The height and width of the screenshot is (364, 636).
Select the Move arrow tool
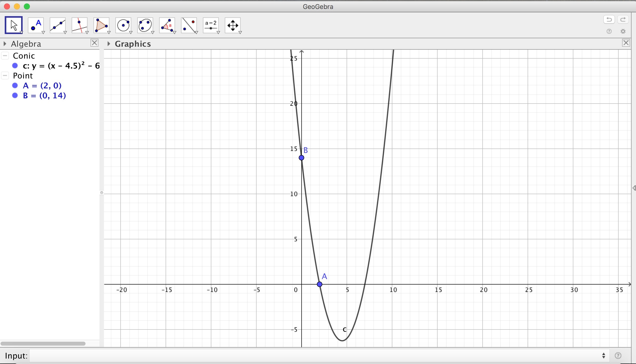click(x=13, y=25)
